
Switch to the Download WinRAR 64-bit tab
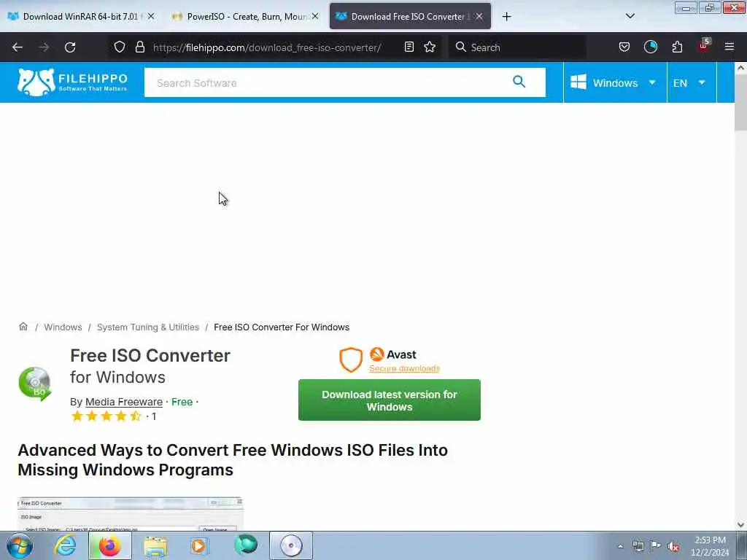pos(82,16)
